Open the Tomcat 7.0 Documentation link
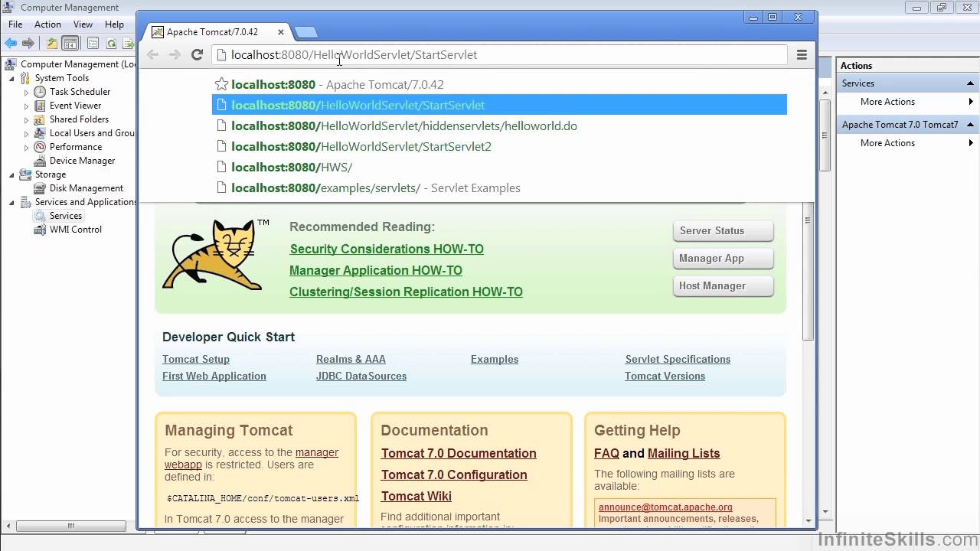980x551 pixels. click(x=459, y=453)
